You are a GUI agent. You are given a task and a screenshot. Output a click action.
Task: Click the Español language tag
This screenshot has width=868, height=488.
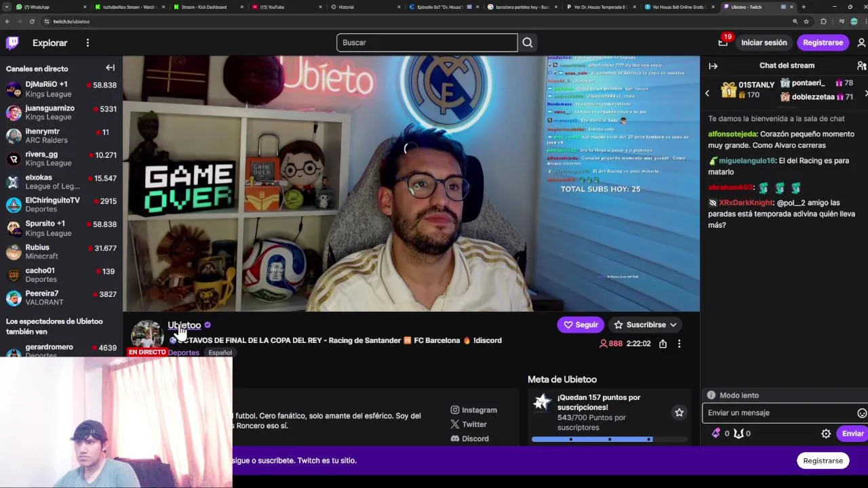click(220, 352)
